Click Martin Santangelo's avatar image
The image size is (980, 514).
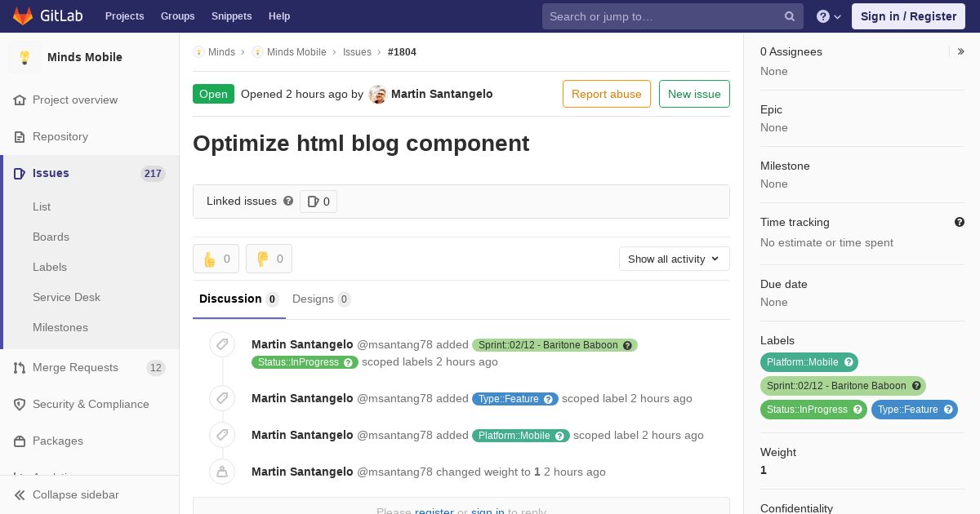pyautogui.click(x=377, y=94)
